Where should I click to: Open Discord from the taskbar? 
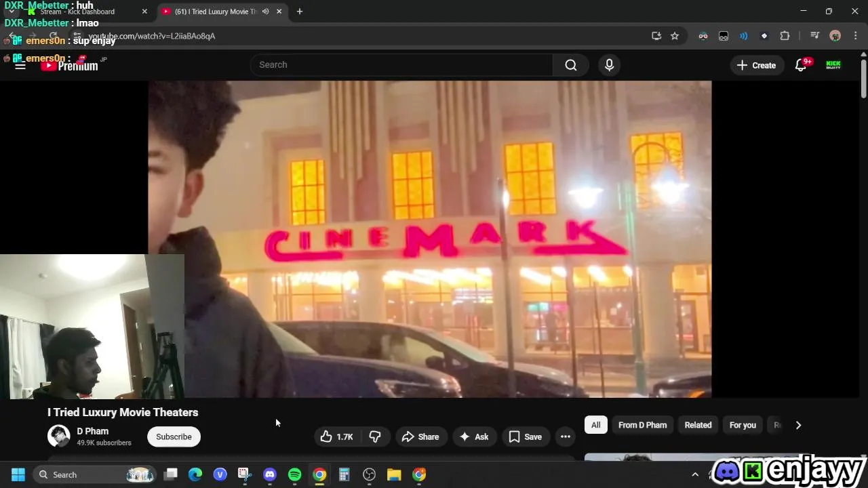pyautogui.click(x=270, y=474)
